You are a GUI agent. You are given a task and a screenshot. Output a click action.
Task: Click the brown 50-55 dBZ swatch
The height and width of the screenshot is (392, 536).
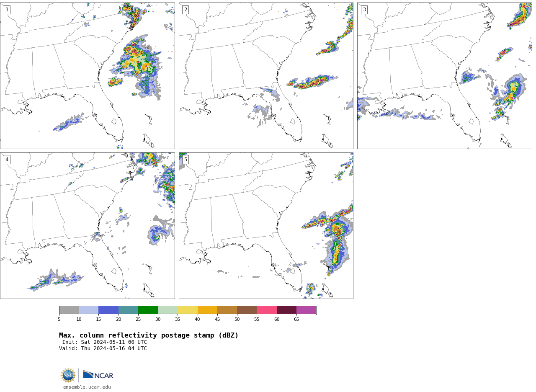247,310
